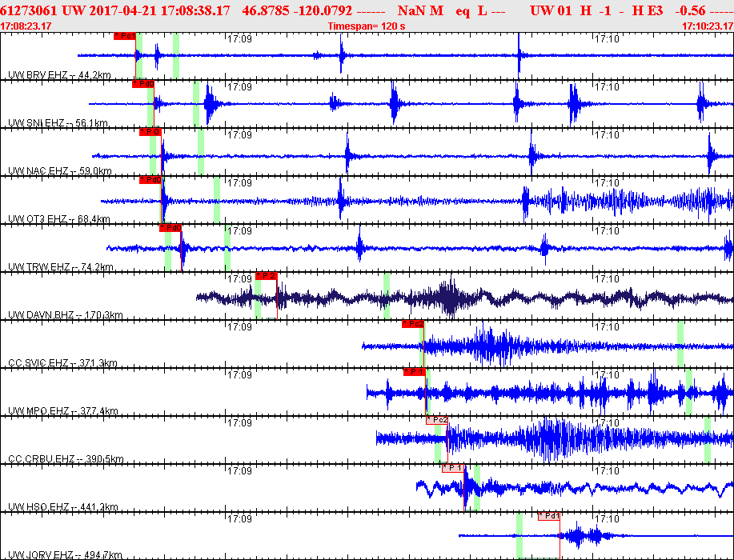Viewport: 734px width, 560px height.
Task: Click the 17:09 tick label on DAVN trace
Action: pyautogui.click(x=239, y=279)
